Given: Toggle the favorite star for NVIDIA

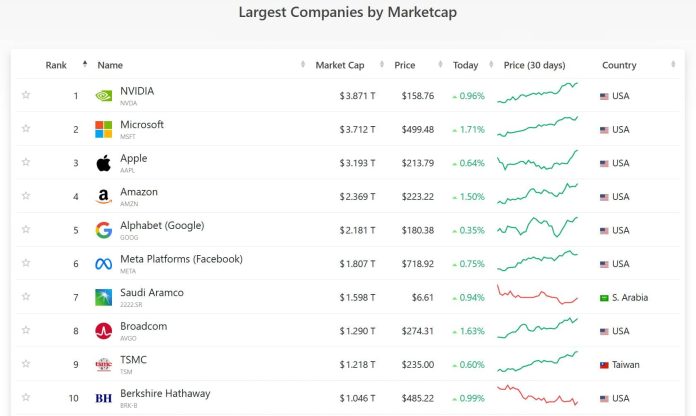Looking at the screenshot, I should tap(26, 95).
